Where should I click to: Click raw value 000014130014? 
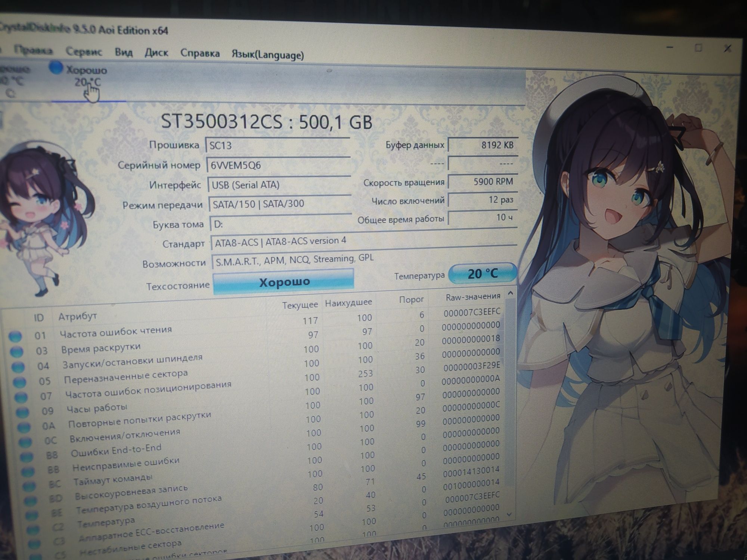tap(471, 472)
